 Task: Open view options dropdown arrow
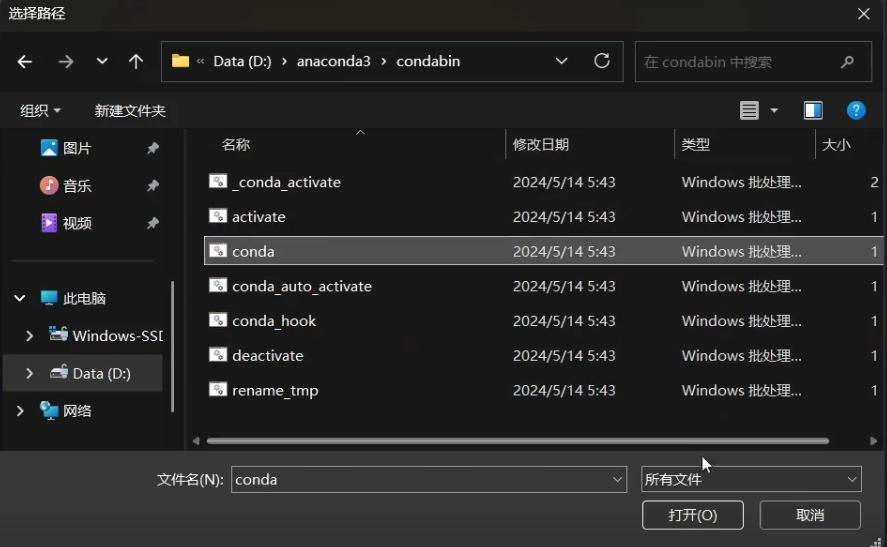pyautogui.click(x=774, y=110)
